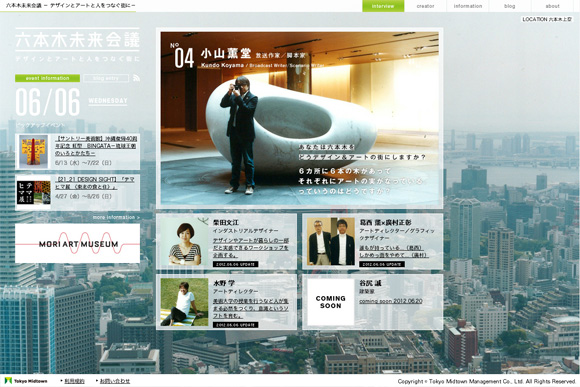Click the 利用規約 footer link
The height and width of the screenshot is (387, 580).
[x=74, y=381]
